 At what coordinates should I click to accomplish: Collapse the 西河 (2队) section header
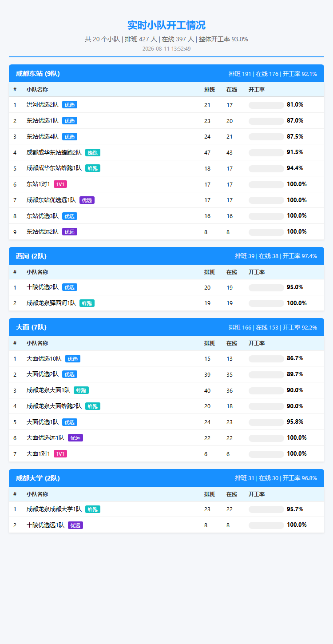[166, 256]
